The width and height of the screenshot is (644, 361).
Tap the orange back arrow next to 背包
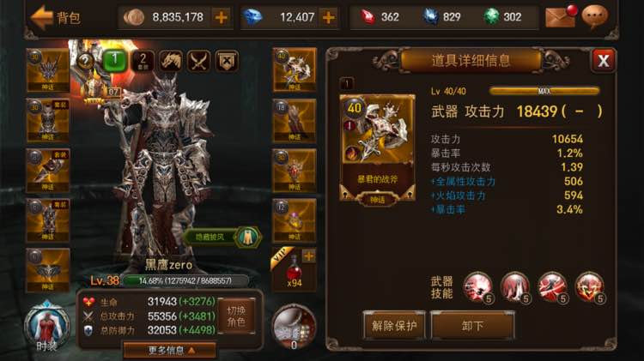click(x=42, y=17)
